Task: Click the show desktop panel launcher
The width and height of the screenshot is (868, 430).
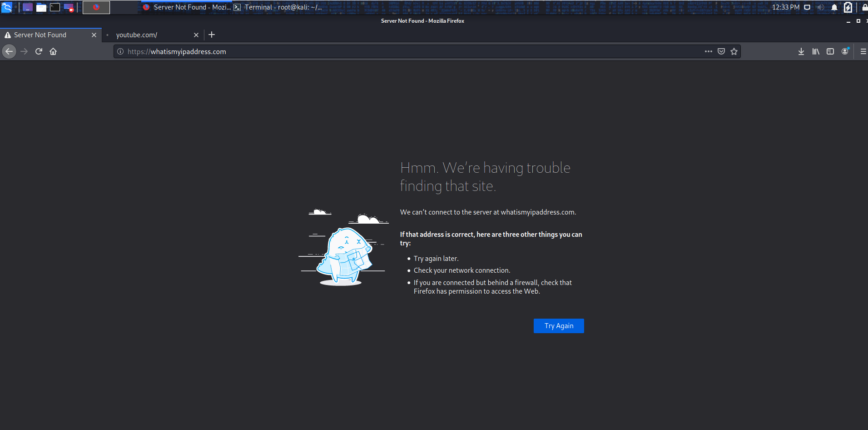Action: (28, 7)
